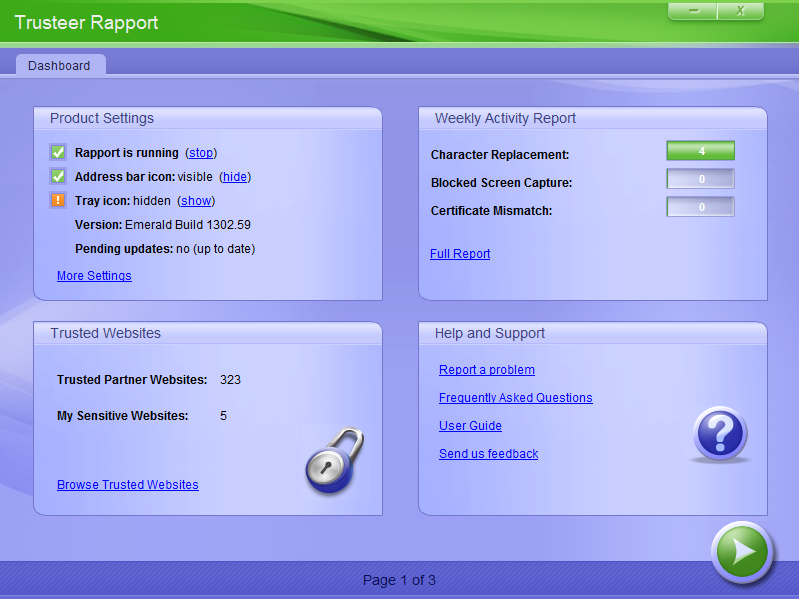
Task: Toggle the Rapport is running checkmark
Action: (57, 153)
